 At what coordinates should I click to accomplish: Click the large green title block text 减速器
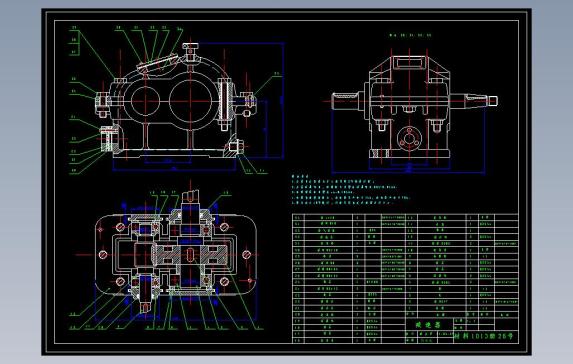[x=428, y=325]
